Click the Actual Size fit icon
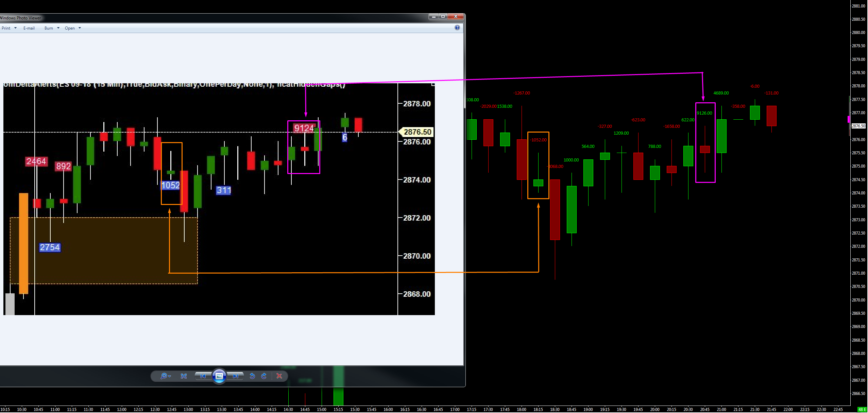868x413 pixels. click(184, 376)
